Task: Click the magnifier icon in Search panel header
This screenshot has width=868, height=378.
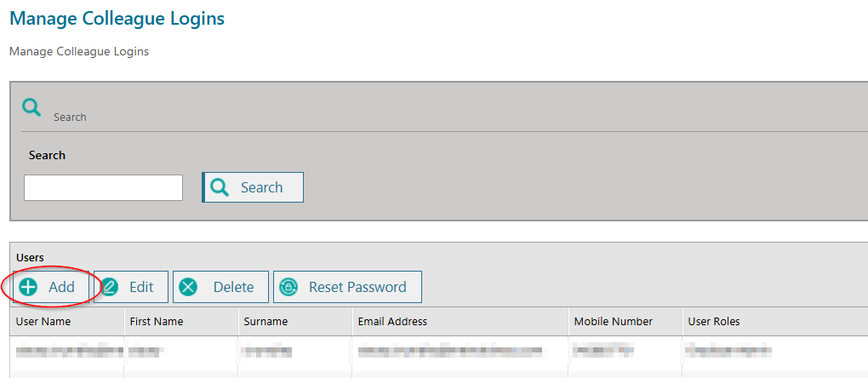Action: tap(31, 107)
